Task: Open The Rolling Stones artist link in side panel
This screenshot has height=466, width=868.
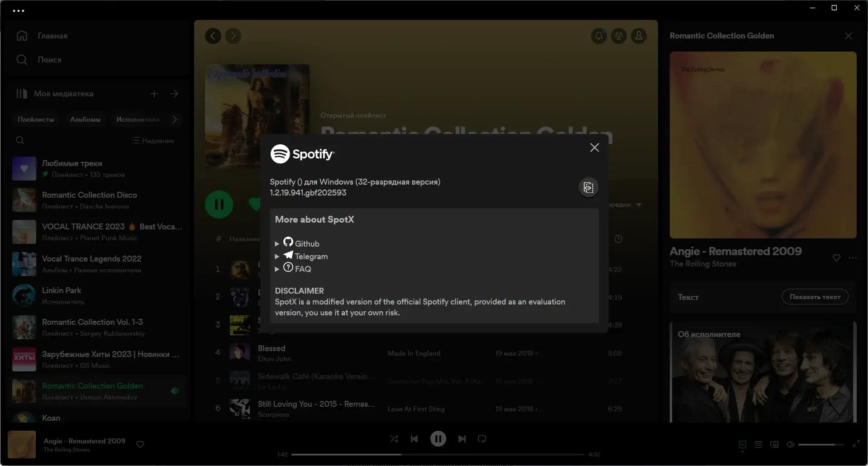Action: pyautogui.click(x=703, y=264)
